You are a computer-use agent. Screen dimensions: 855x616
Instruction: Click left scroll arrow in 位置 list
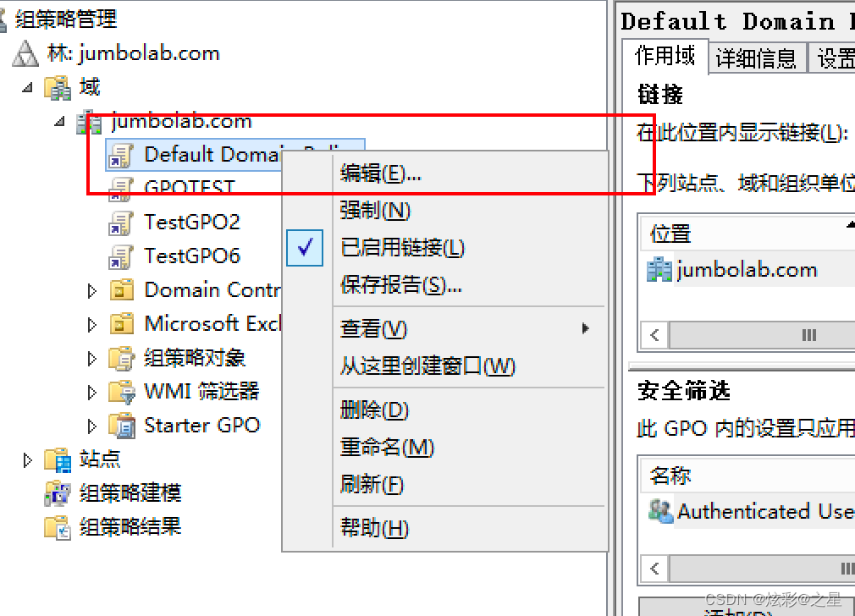click(x=655, y=335)
